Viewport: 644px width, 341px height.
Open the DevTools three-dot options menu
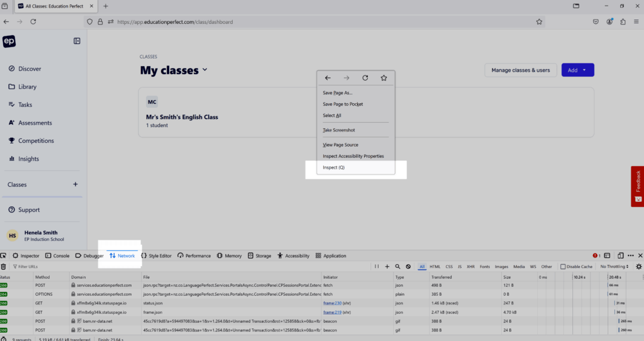[x=630, y=255]
